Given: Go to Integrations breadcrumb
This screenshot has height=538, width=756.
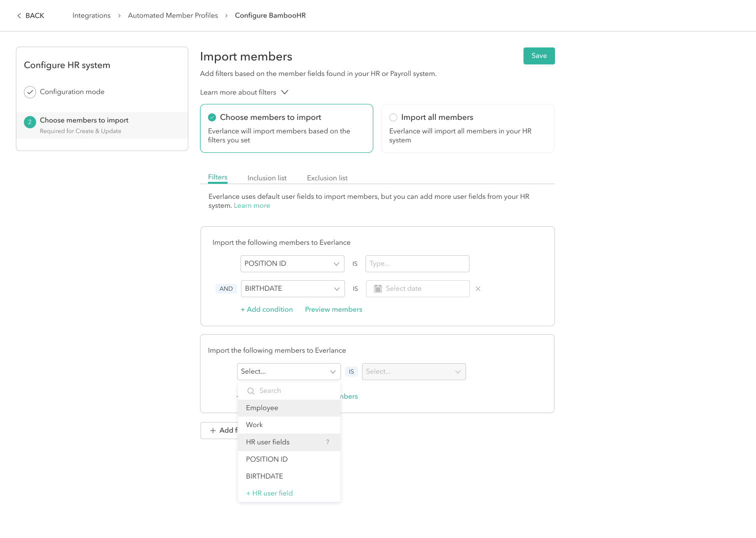Looking at the screenshot, I should coord(91,15).
